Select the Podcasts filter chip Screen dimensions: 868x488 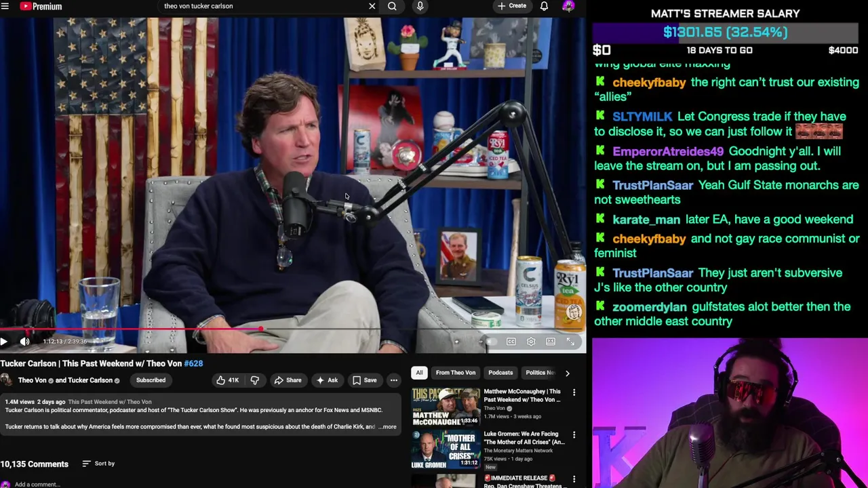coord(500,373)
